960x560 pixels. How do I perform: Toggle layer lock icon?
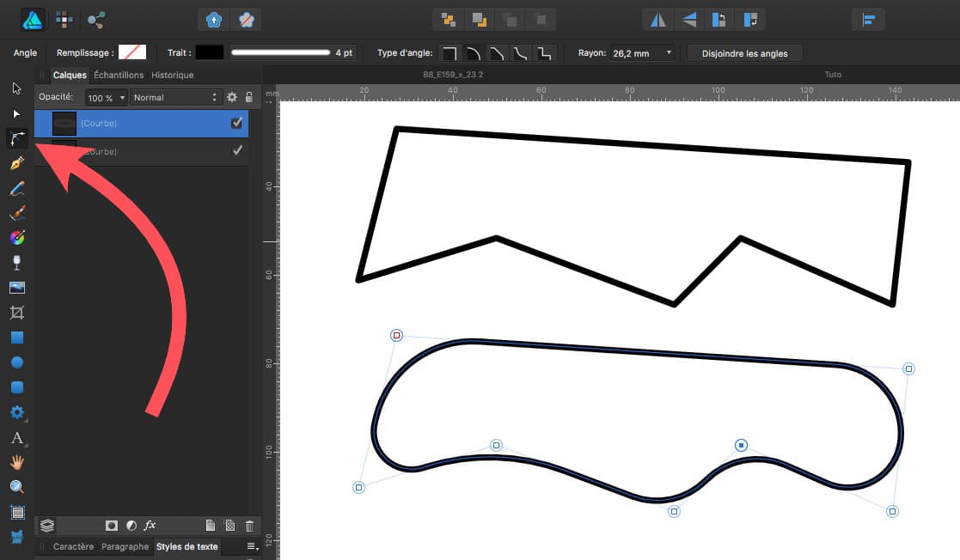pyautogui.click(x=249, y=97)
